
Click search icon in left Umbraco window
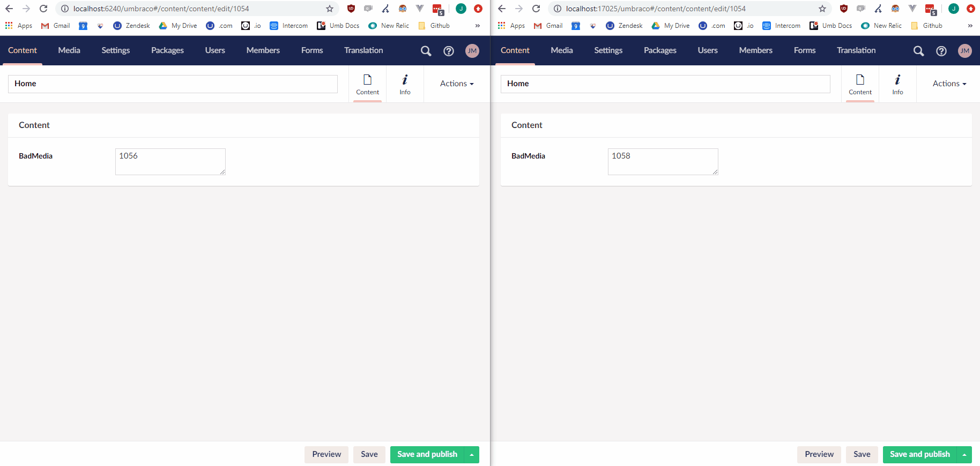(x=426, y=51)
